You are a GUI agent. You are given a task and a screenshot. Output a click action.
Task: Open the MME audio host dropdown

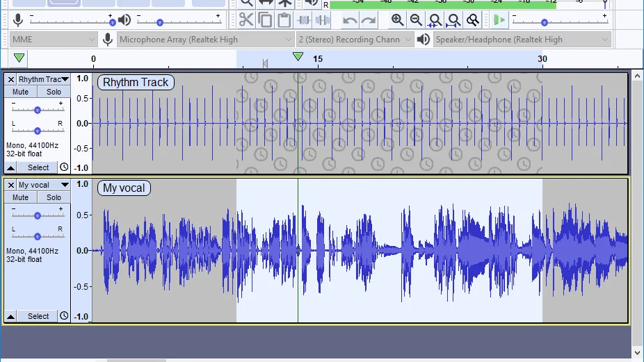54,40
